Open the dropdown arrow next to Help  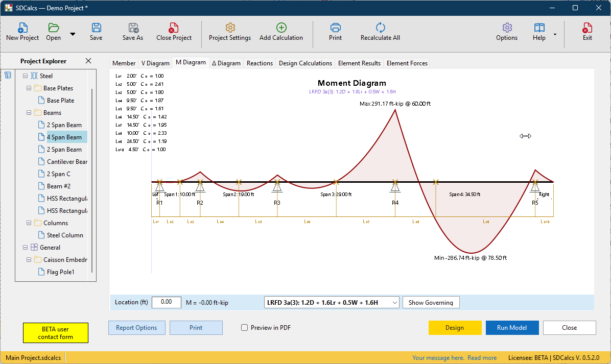[x=555, y=34]
